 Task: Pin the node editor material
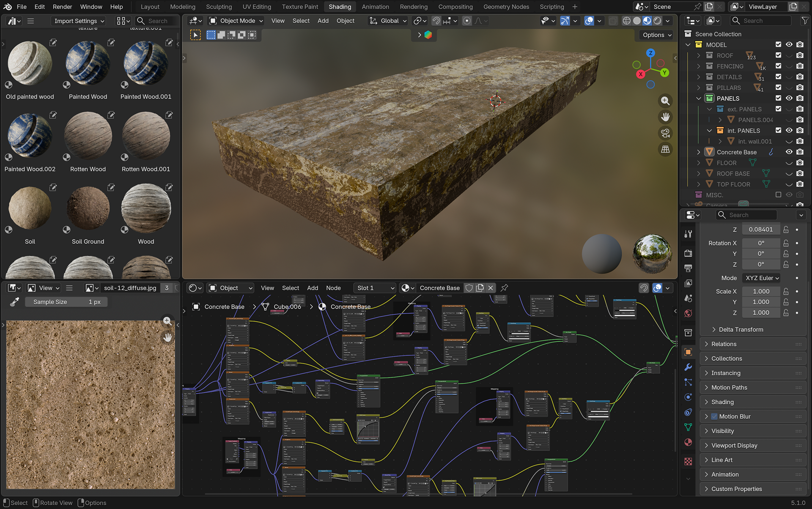click(x=504, y=288)
